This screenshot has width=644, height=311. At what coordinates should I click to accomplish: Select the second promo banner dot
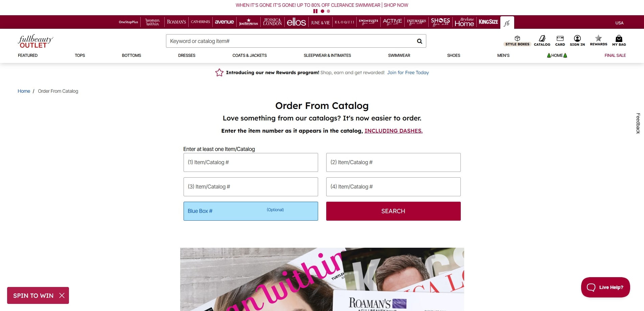323,11
